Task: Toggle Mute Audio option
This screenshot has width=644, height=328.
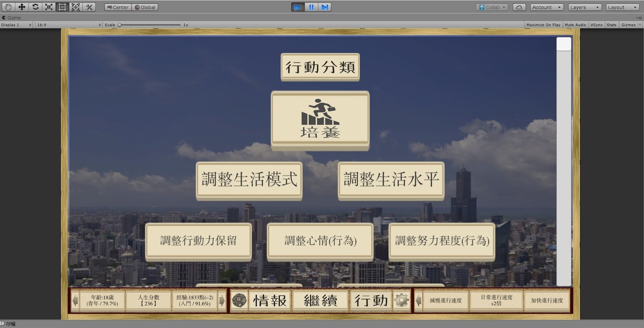Action: click(575, 25)
